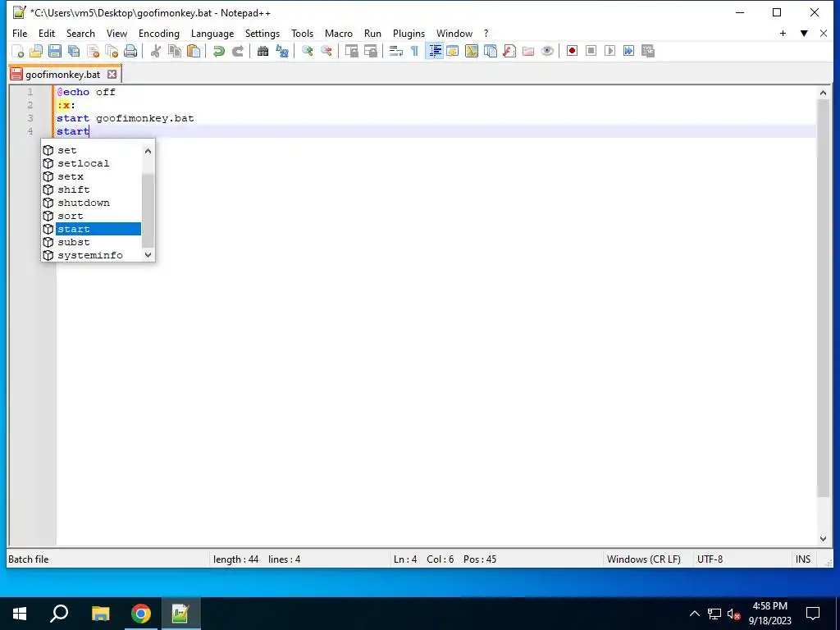Click autocomplete list scroll-down arrow

[x=148, y=255]
